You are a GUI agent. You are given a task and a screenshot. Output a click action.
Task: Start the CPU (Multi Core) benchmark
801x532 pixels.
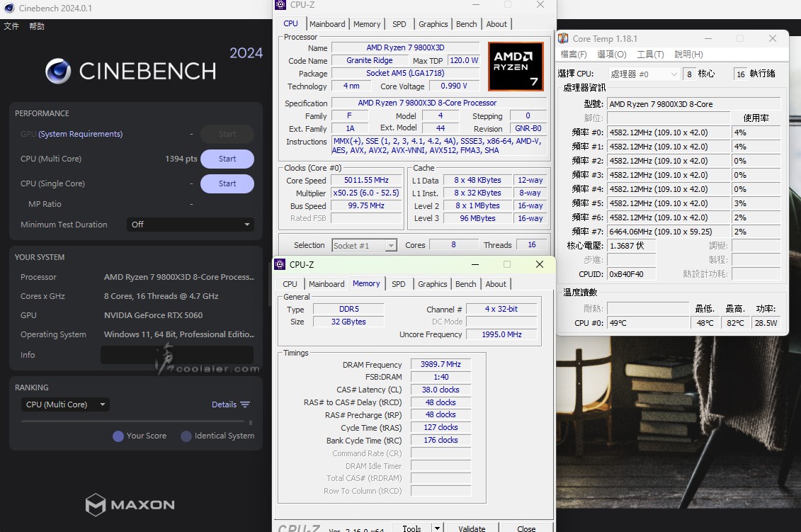[x=227, y=159]
